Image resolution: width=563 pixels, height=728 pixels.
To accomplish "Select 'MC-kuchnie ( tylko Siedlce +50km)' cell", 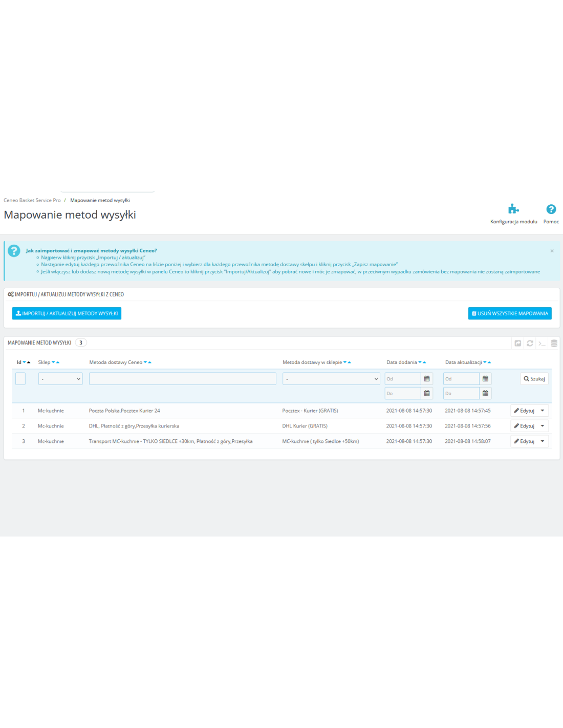I will [x=320, y=441].
